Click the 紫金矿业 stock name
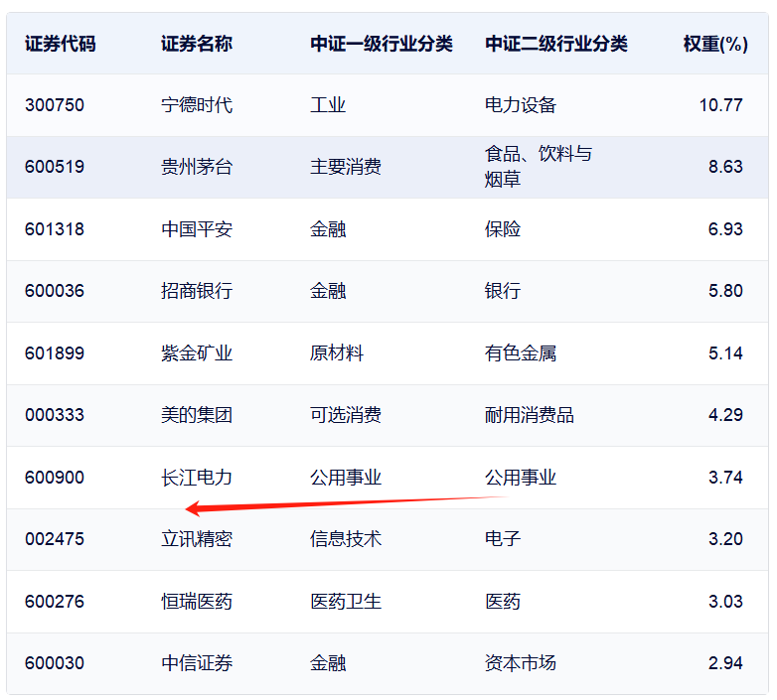Image resolution: width=777 pixels, height=700 pixels. click(x=196, y=352)
